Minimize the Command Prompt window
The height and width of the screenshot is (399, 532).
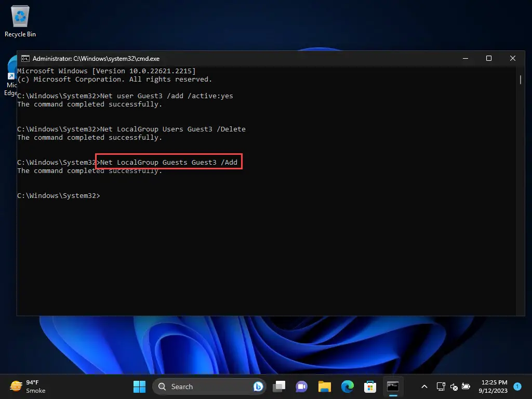(465, 58)
